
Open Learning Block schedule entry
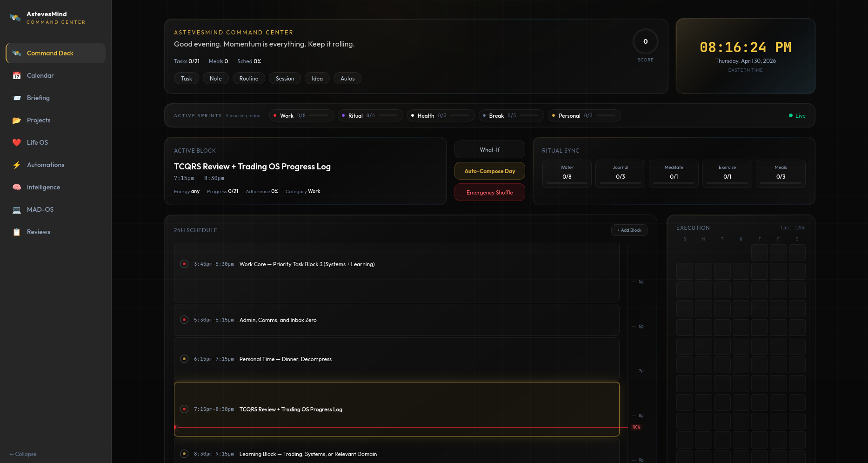397,451
